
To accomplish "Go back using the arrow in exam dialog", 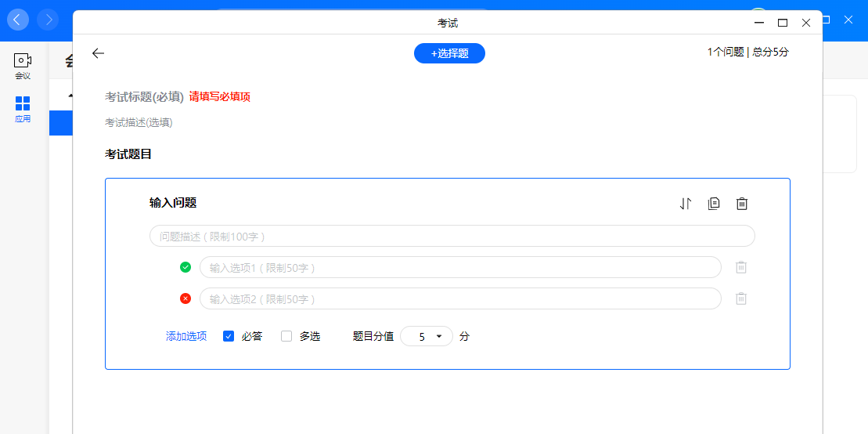I will click(98, 53).
